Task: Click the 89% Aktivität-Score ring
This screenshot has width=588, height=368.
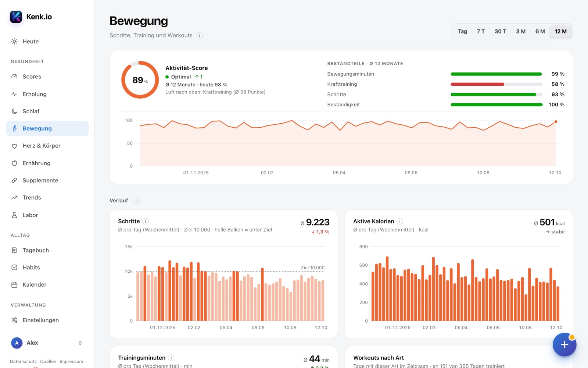Action: click(x=140, y=80)
